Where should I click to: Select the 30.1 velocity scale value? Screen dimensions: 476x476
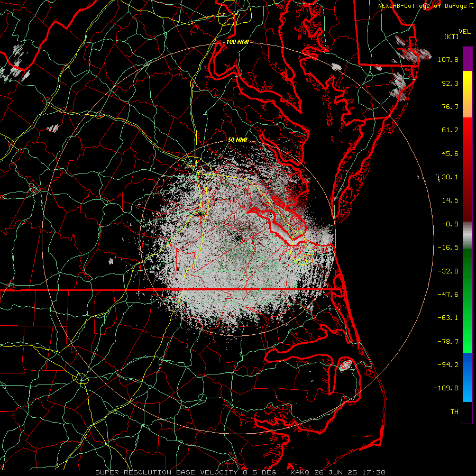tap(450, 177)
